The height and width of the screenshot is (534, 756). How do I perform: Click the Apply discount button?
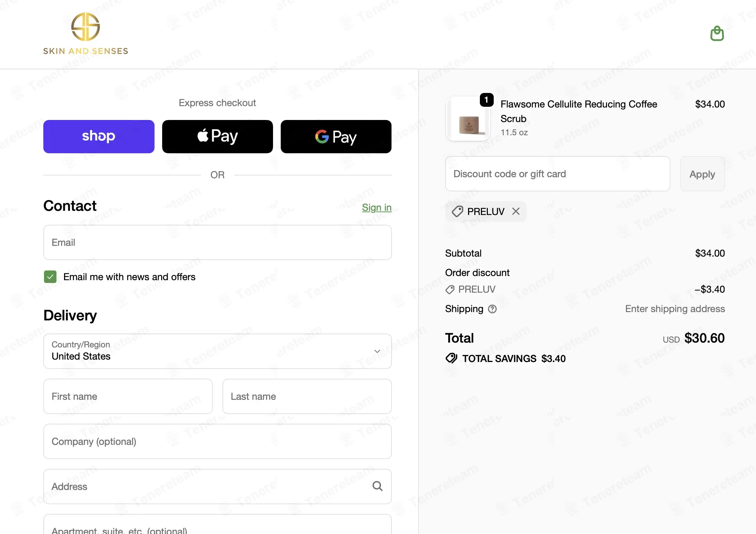pos(702,174)
